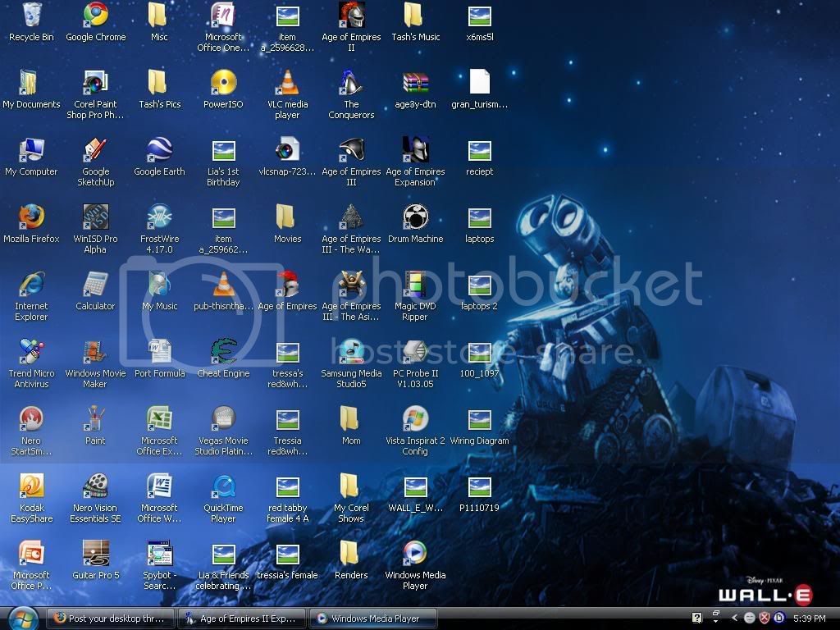Select the reciept image file
Image resolution: width=840 pixels, height=630 pixels.
tap(479, 151)
